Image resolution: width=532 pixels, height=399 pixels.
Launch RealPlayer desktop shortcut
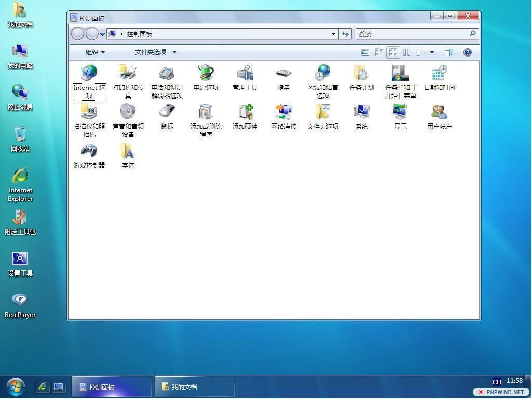click(x=20, y=306)
